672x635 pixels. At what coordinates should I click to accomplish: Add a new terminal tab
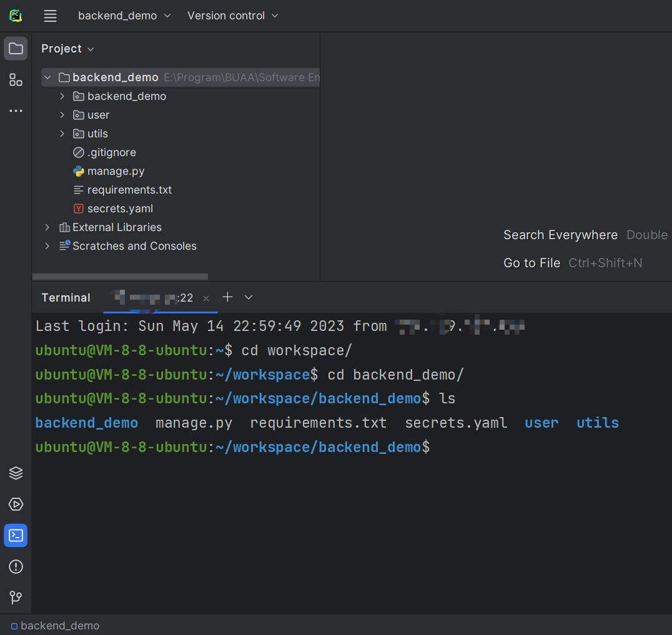(x=227, y=297)
